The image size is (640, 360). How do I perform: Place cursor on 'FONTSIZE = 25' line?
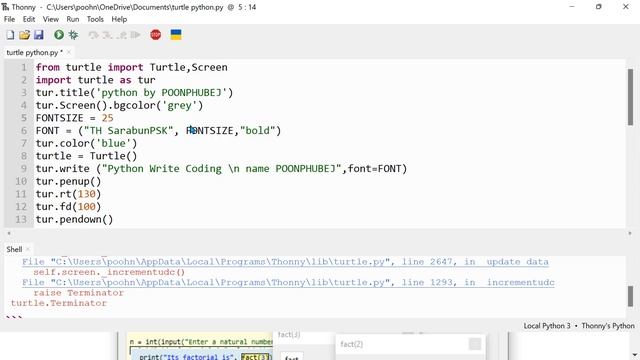[75, 118]
